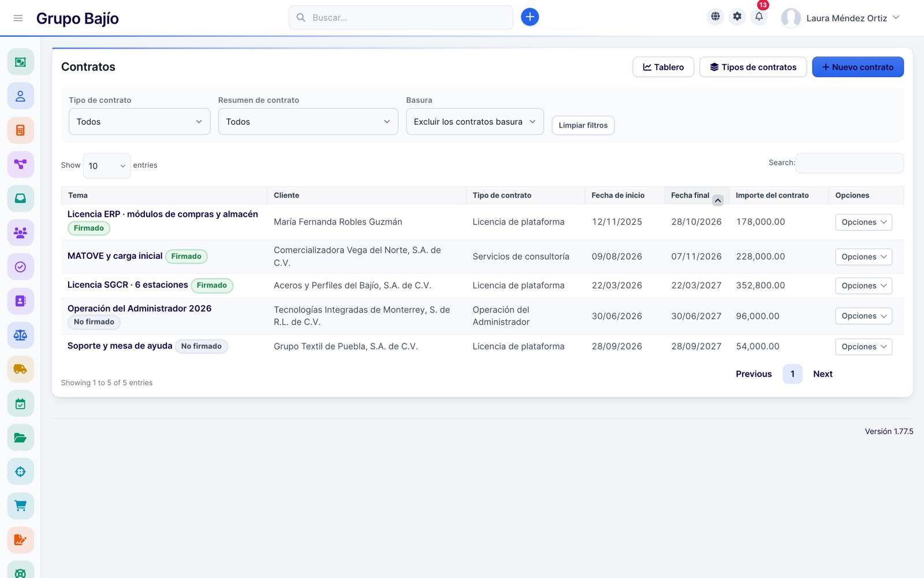
Task: Open the inbox tray sidebar icon
Action: (x=20, y=198)
